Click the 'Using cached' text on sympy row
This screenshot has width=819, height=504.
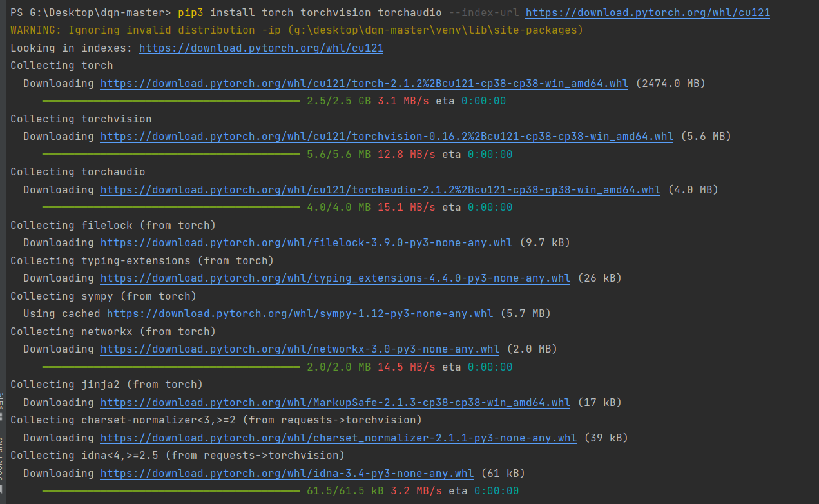point(62,313)
